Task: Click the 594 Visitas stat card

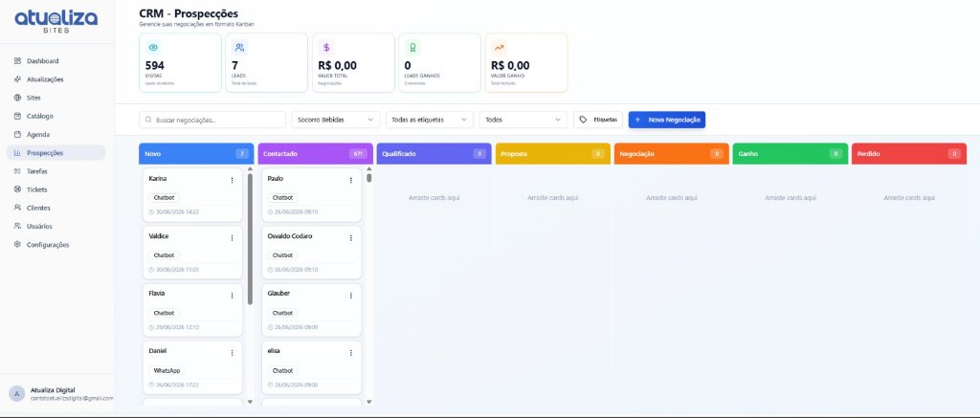Action: (180, 62)
